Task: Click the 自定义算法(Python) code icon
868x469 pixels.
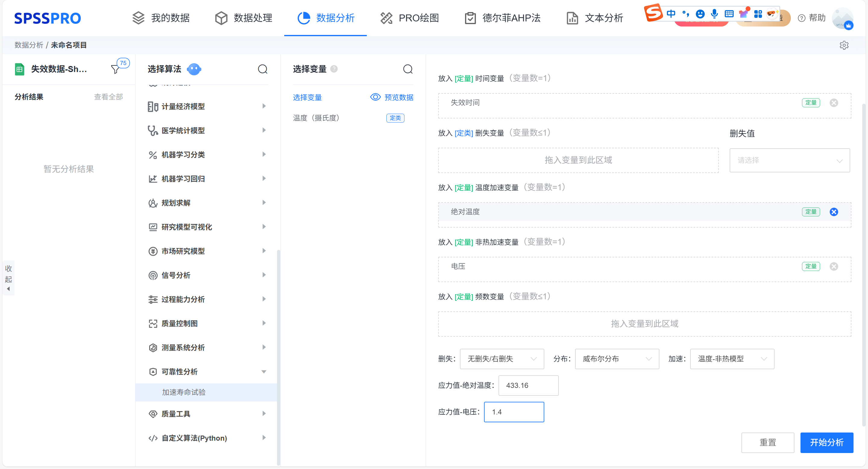Action: click(153, 438)
